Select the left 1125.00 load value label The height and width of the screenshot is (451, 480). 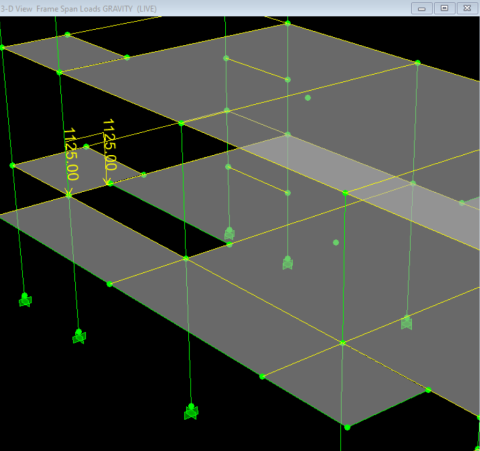point(71,154)
